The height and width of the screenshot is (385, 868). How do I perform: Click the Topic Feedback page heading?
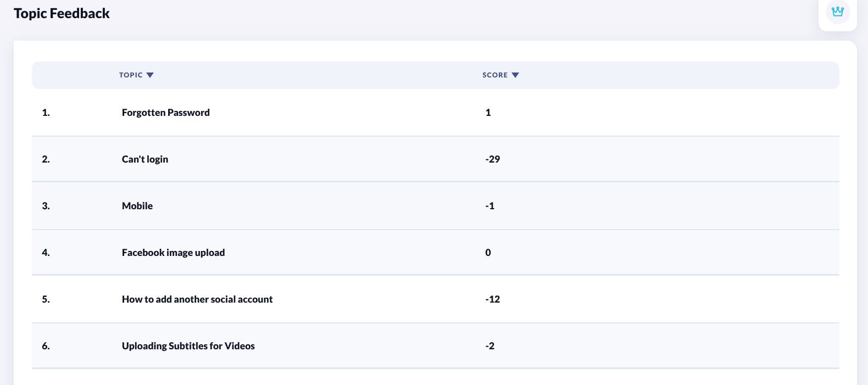tap(62, 14)
